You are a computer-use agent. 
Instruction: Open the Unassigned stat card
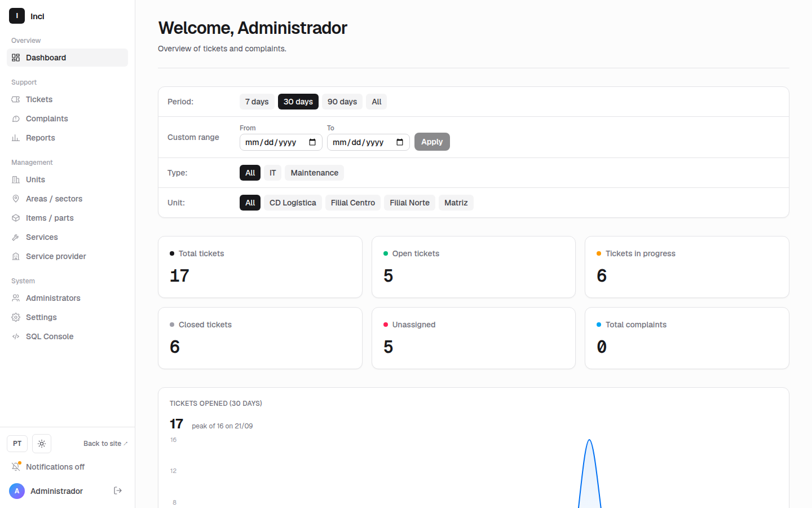click(x=474, y=338)
